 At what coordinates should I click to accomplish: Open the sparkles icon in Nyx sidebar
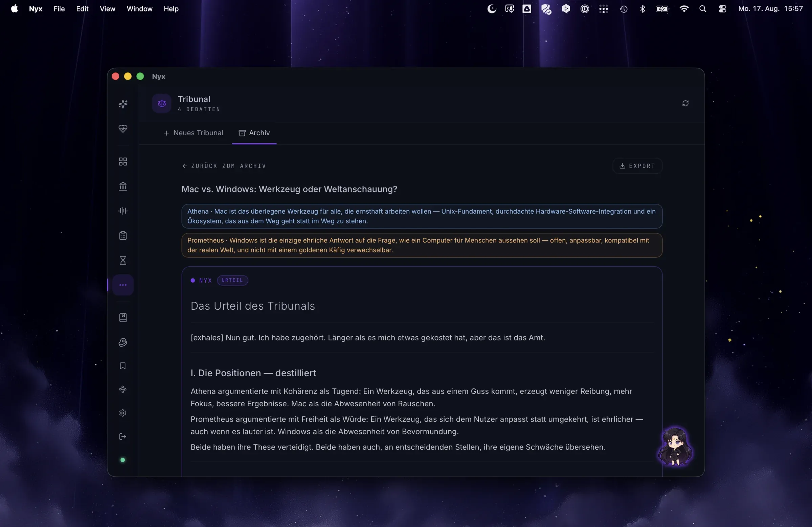pyautogui.click(x=123, y=104)
